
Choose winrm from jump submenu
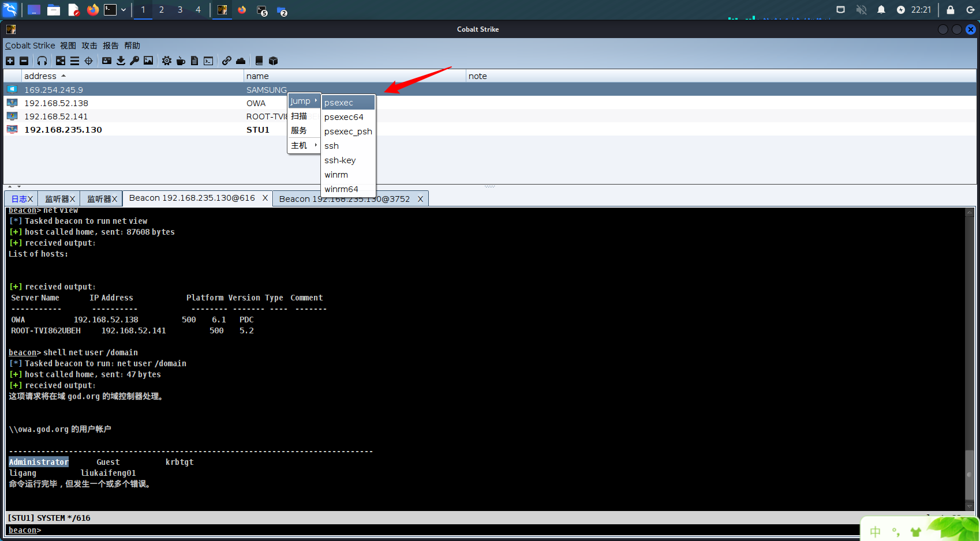(x=348, y=175)
